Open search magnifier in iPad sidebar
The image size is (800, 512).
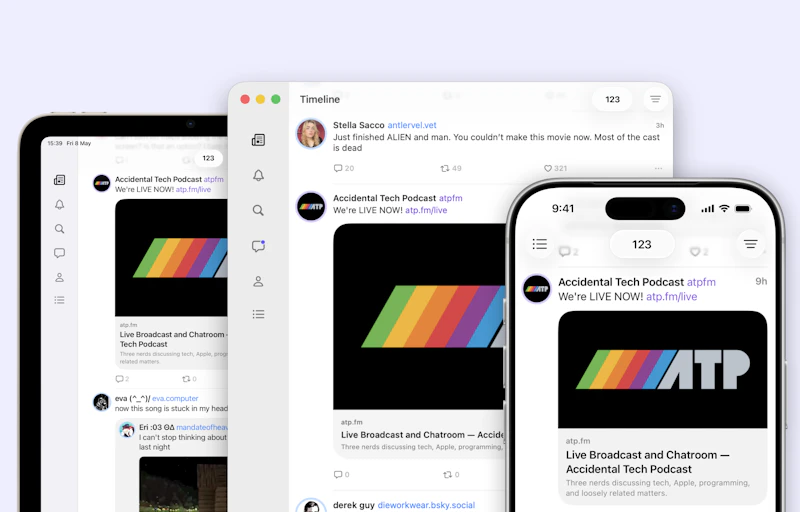pos(60,229)
